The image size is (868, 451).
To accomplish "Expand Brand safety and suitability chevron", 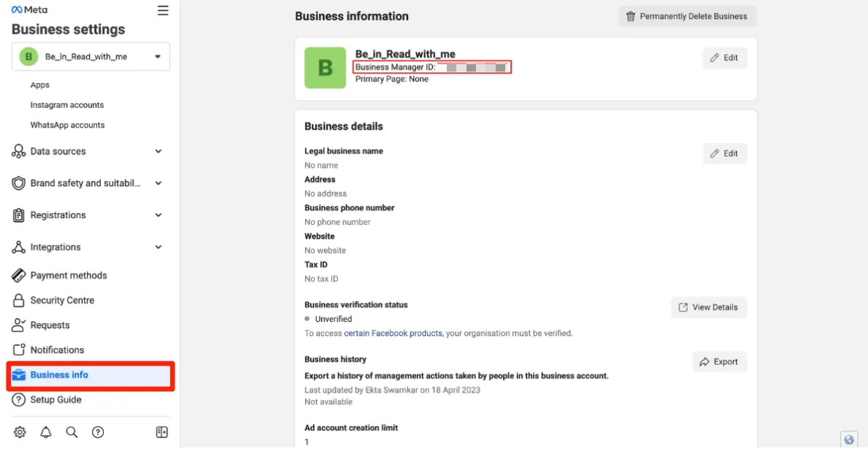I will point(158,183).
